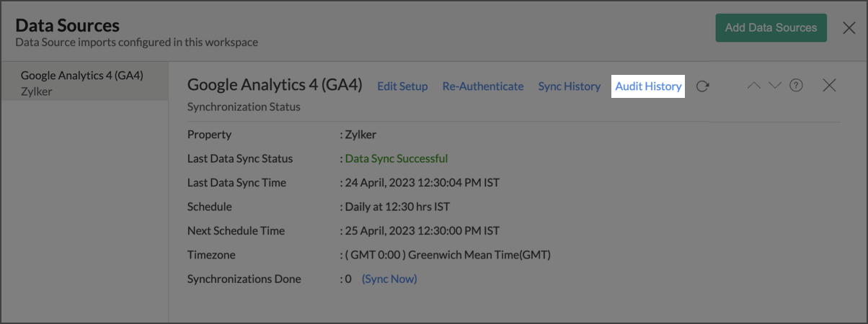This screenshot has height=324, width=868.
Task: Click the Zylker property value
Action: 361,135
